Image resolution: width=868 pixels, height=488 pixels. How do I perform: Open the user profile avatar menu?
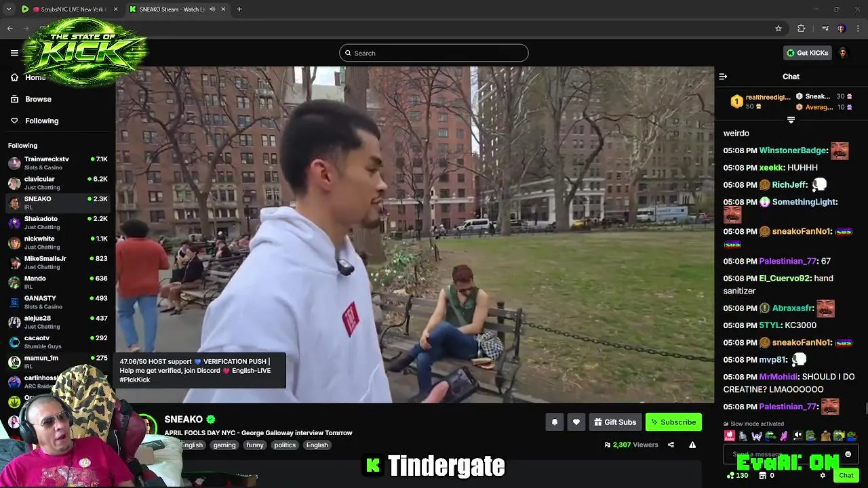(x=843, y=53)
